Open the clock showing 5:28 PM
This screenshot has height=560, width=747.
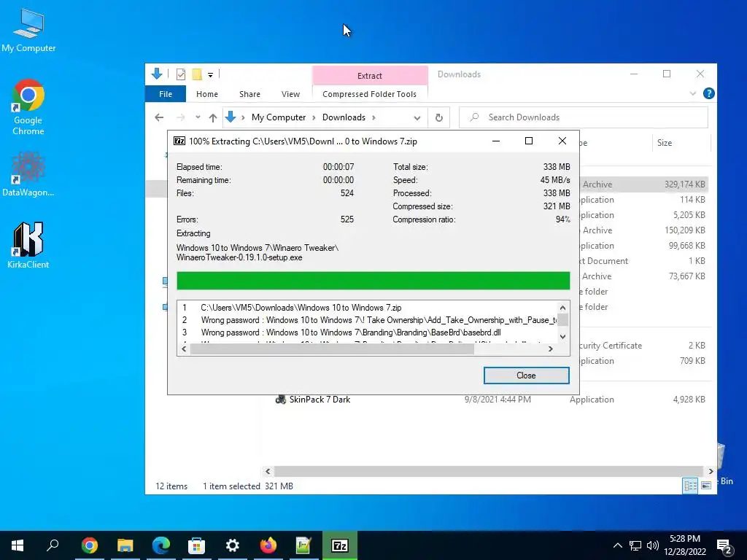(685, 545)
